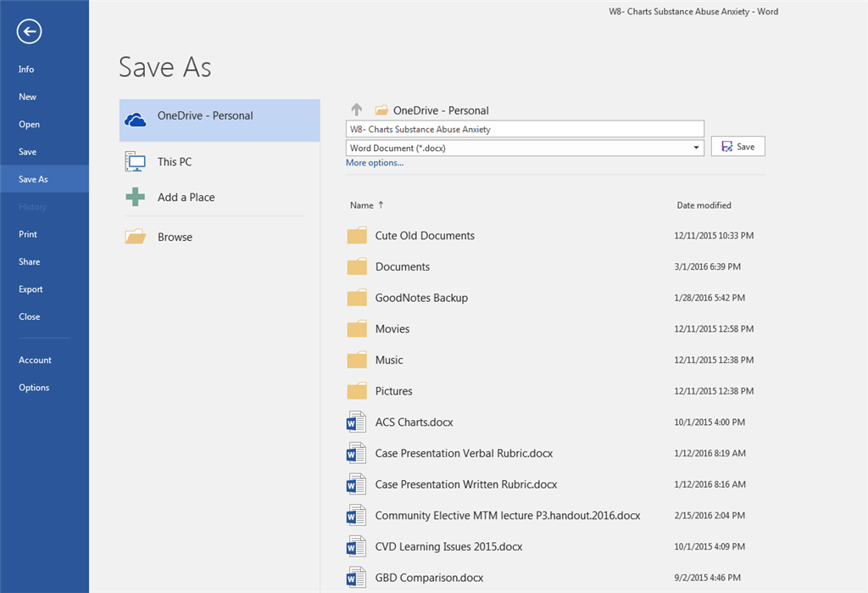Image resolution: width=868 pixels, height=593 pixels.
Task: Click the back arrow circle icon
Action: pos(30,31)
